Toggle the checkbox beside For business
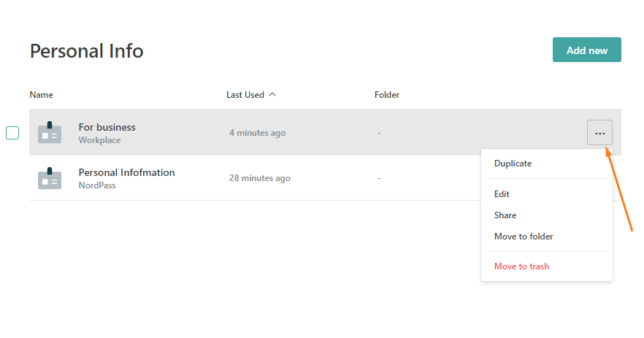Image resolution: width=644 pixels, height=338 pixels. point(12,133)
